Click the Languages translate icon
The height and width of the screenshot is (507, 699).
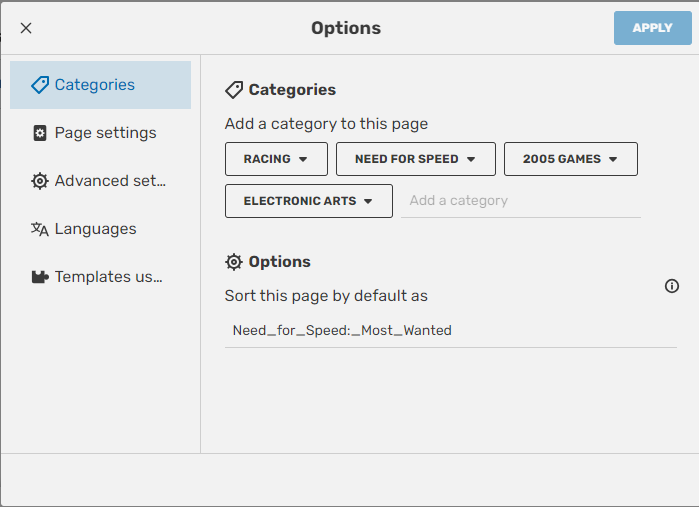point(40,229)
